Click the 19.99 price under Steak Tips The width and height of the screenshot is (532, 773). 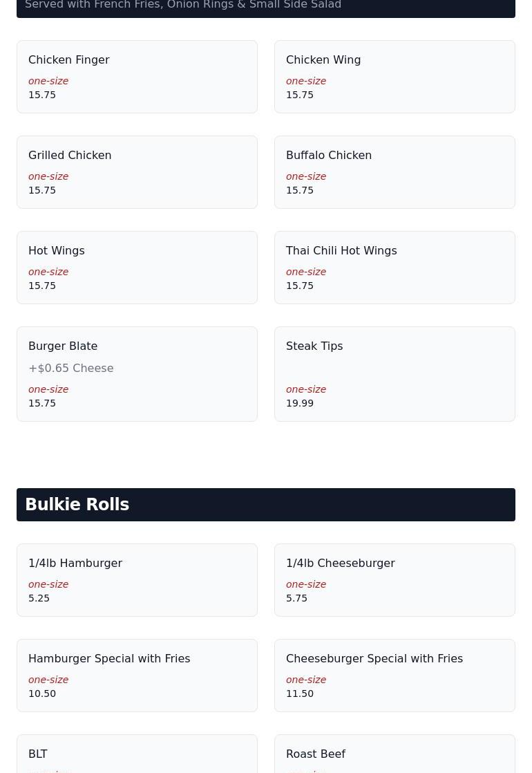coord(300,403)
